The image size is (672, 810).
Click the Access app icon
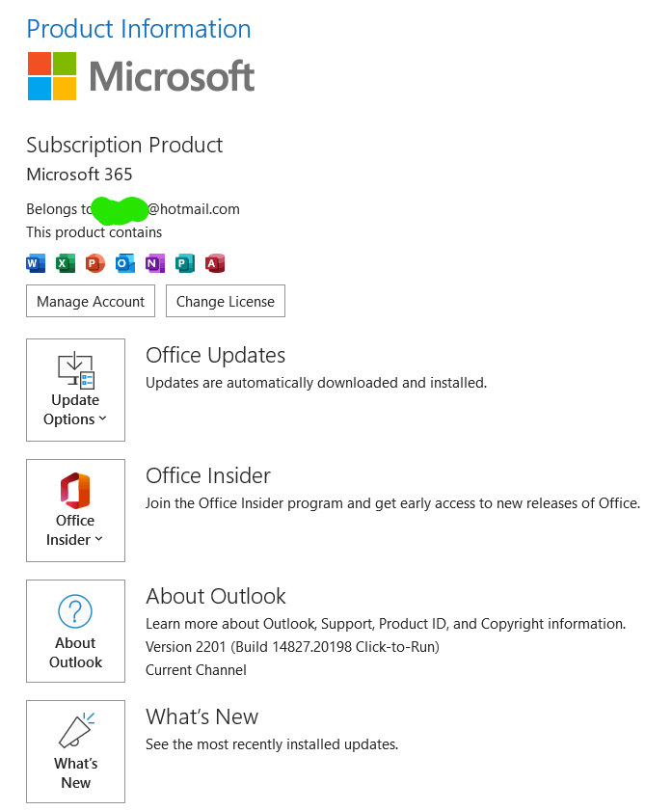tap(215, 263)
